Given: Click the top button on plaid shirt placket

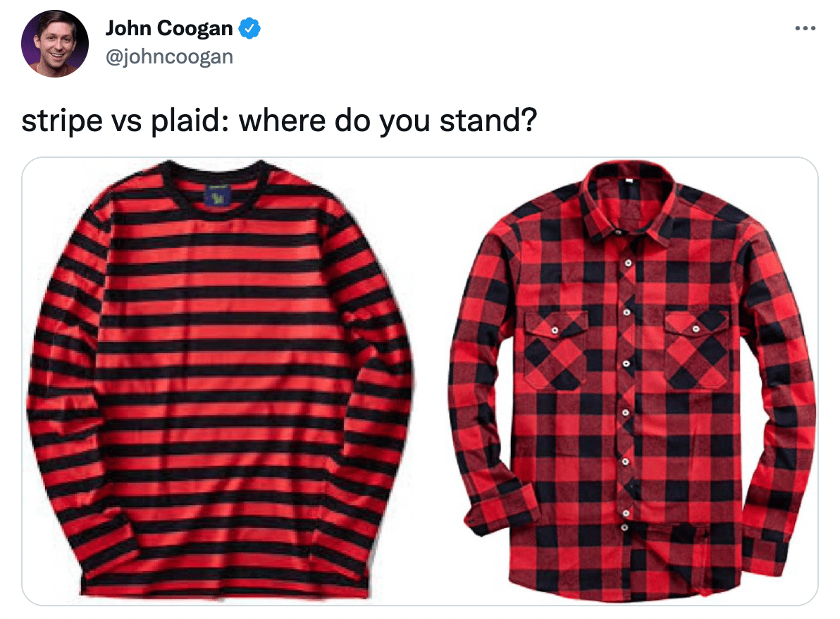Looking at the screenshot, I should [627, 262].
